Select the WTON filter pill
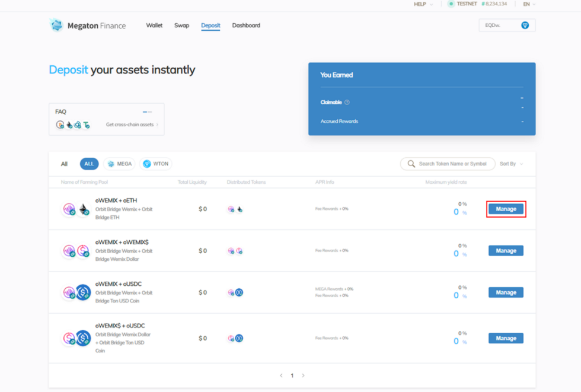This screenshot has width=581, height=392. click(x=155, y=164)
